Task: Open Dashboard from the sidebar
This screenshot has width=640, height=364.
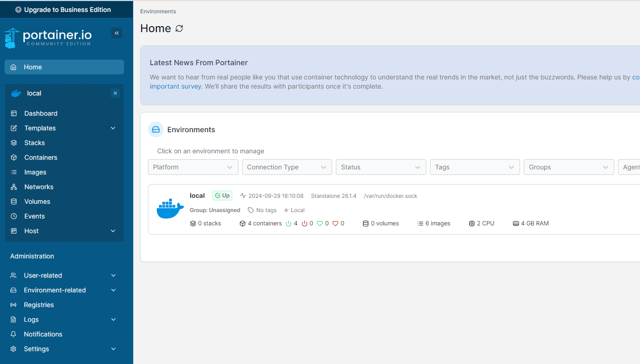Action: click(x=64, y=113)
